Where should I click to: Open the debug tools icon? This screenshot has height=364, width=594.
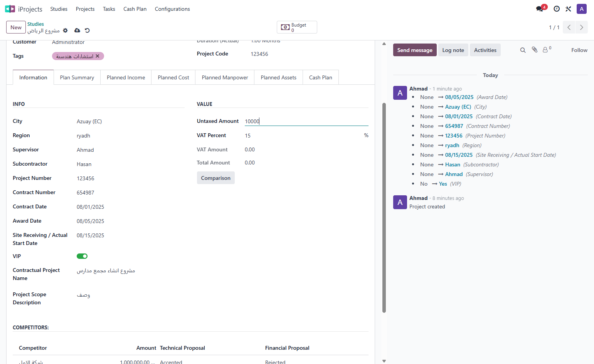[568, 9]
